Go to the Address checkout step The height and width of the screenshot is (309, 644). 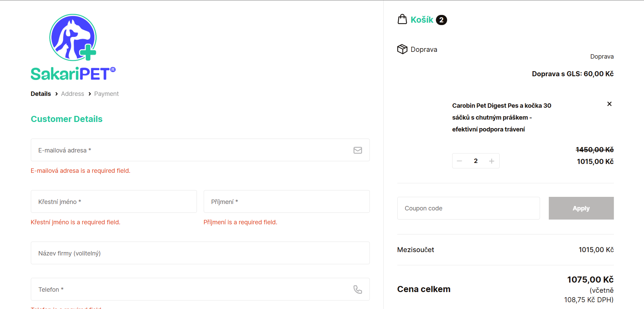73,94
